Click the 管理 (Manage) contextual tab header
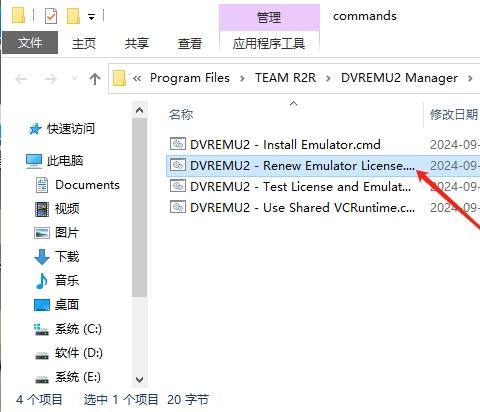 click(269, 17)
